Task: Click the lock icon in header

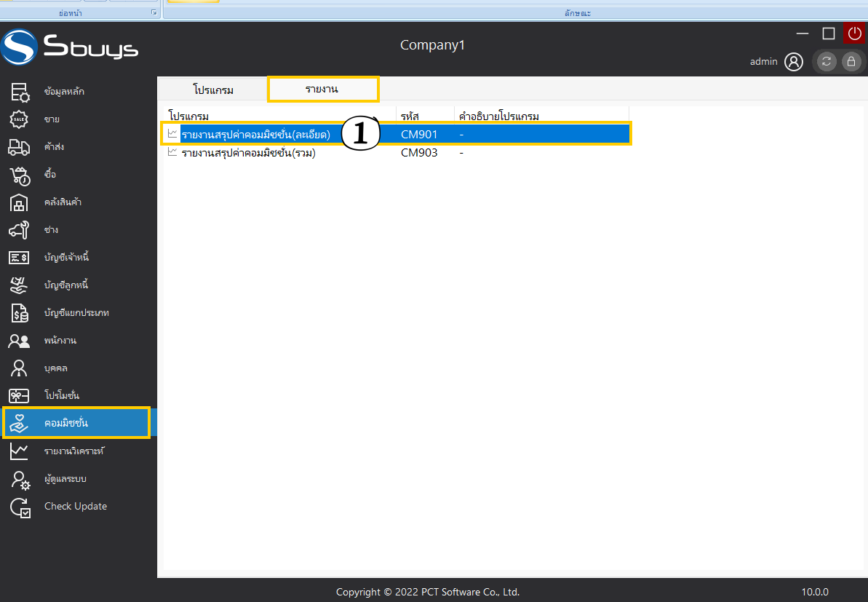Action: click(x=851, y=62)
